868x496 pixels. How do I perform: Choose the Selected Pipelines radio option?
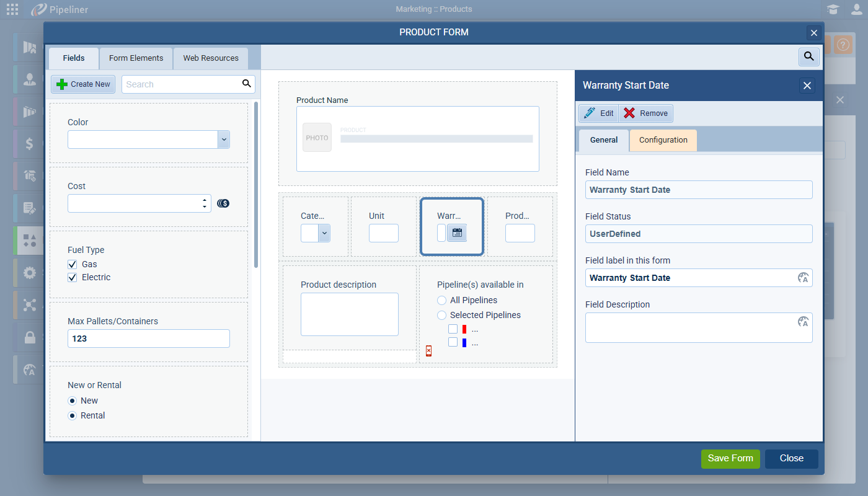pyautogui.click(x=442, y=315)
